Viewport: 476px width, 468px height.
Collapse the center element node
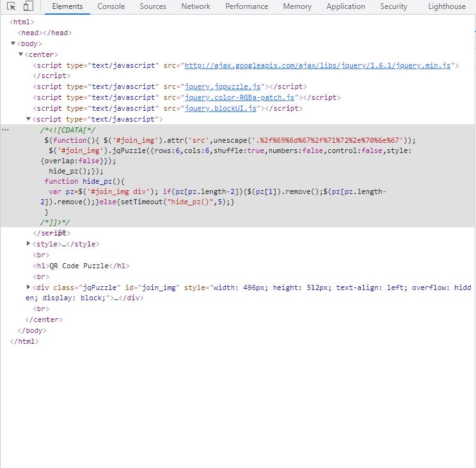[20, 54]
